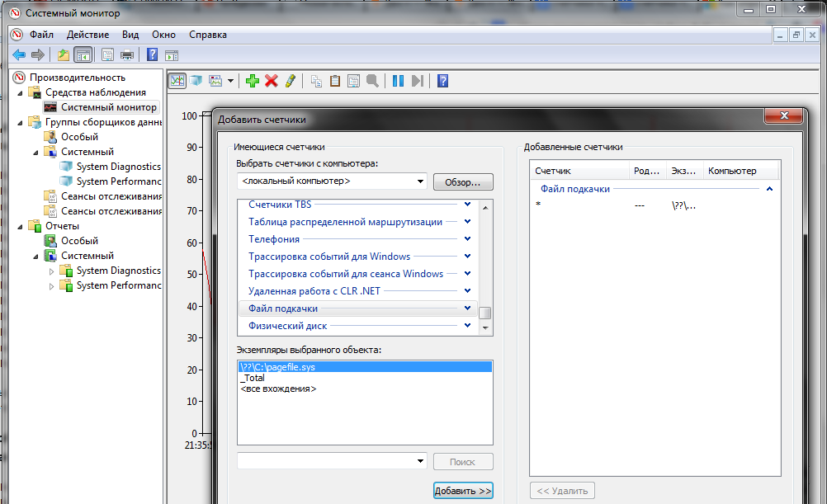This screenshot has height=504, width=827.
Task: Expand System Diagnostics under reports
Action: pyautogui.click(x=51, y=271)
